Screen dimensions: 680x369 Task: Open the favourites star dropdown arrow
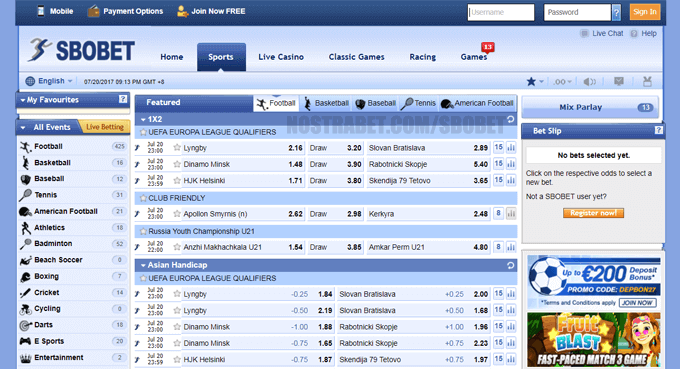tap(541, 82)
